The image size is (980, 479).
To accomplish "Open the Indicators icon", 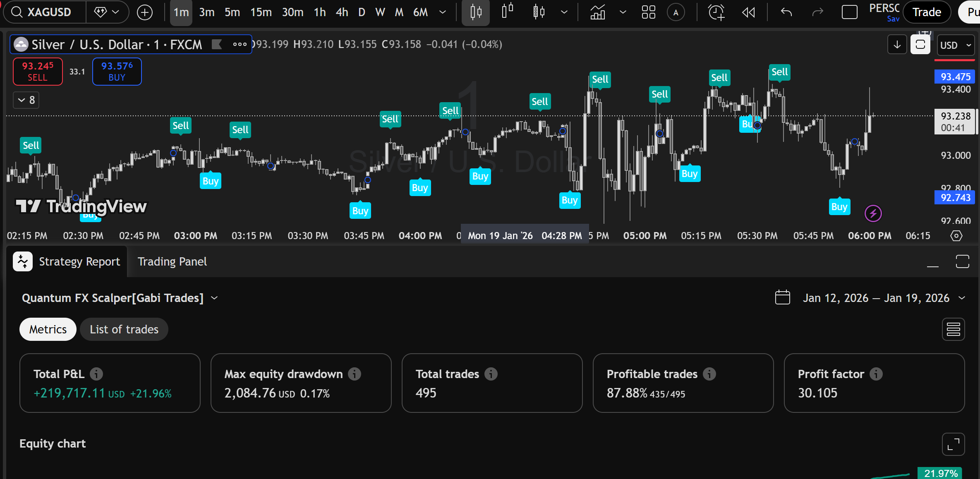I will point(598,12).
